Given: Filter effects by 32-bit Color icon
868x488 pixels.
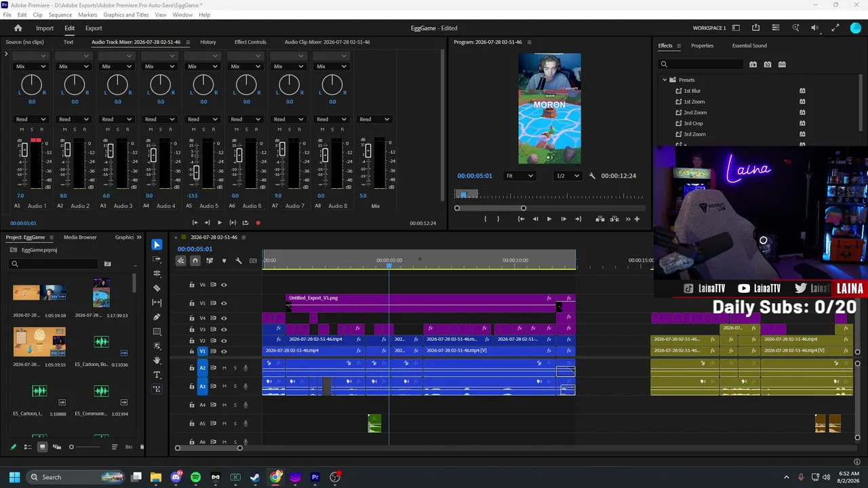Looking at the screenshot, I should pos(768,64).
